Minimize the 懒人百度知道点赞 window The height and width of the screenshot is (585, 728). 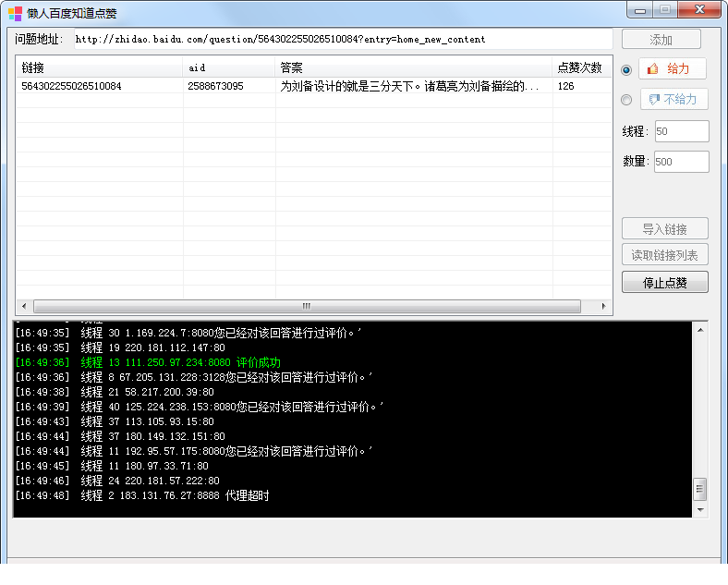pos(640,10)
